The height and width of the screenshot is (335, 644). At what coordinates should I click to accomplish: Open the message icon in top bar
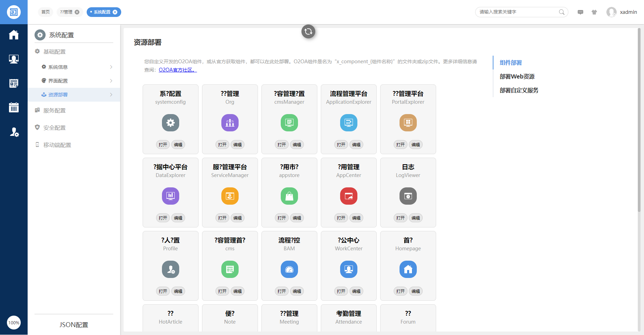coord(580,12)
